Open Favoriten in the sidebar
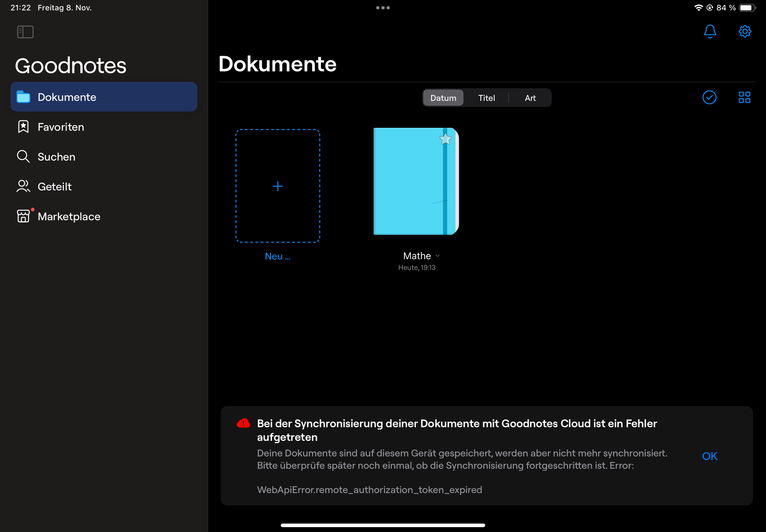The image size is (766, 532). 104,127
